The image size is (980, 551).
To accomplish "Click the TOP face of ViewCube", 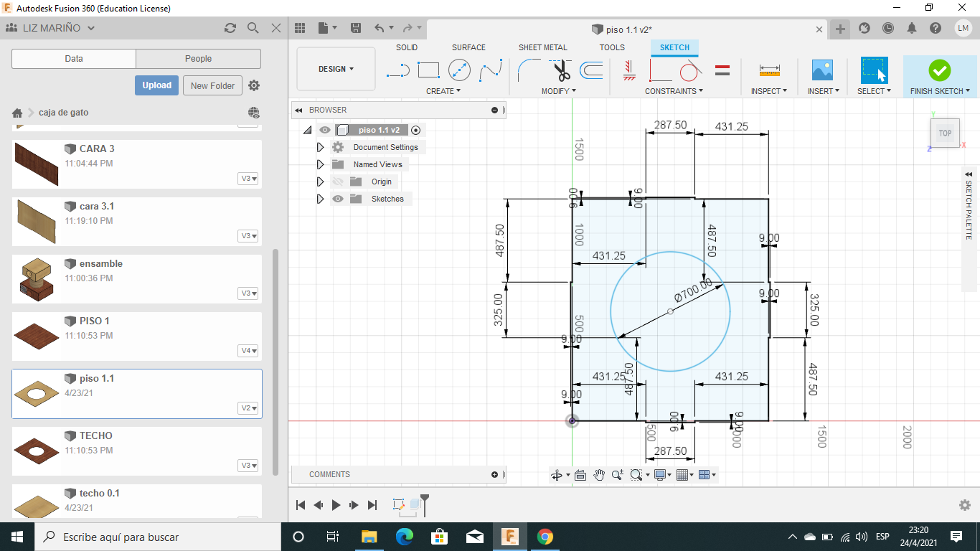I will click(x=946, y=133).
